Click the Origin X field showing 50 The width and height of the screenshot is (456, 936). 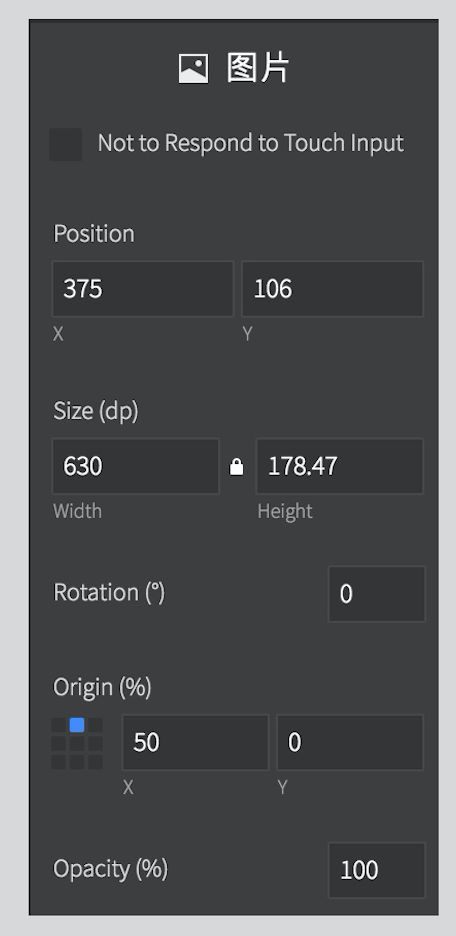tap(195, 743)
